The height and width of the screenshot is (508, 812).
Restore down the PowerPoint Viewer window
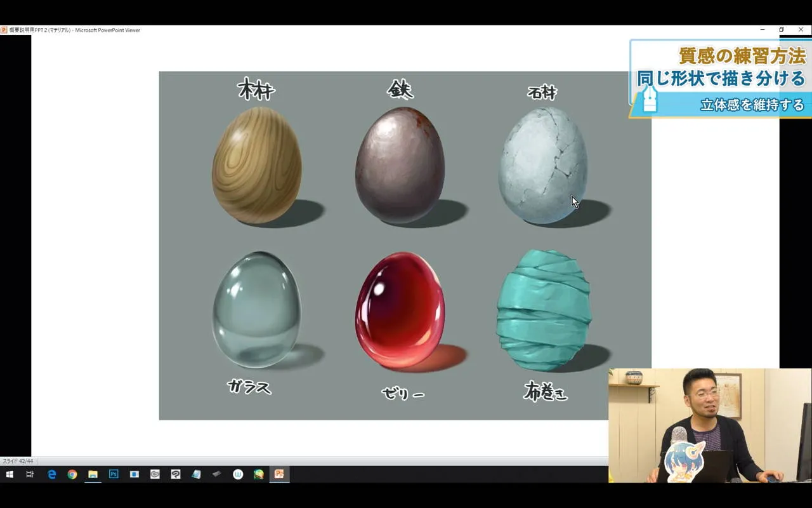point(782,30)
